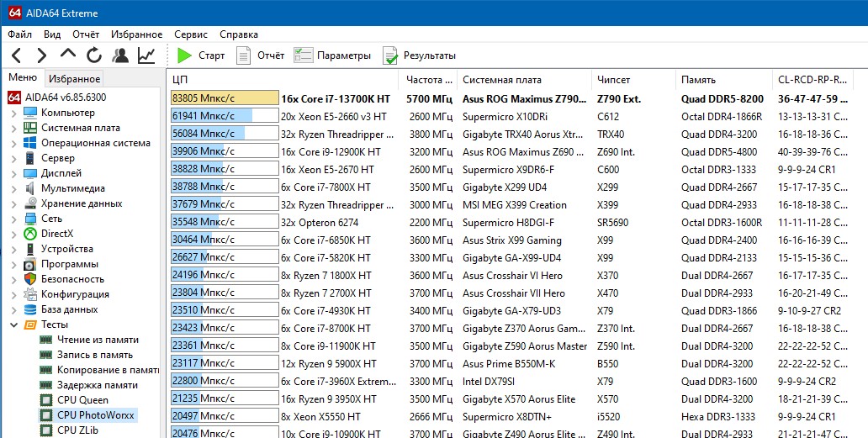This screenshot has width=868, height=438.
Task: Refresh the page with the circular arrow icon
Action: click(x=94, y=55)
